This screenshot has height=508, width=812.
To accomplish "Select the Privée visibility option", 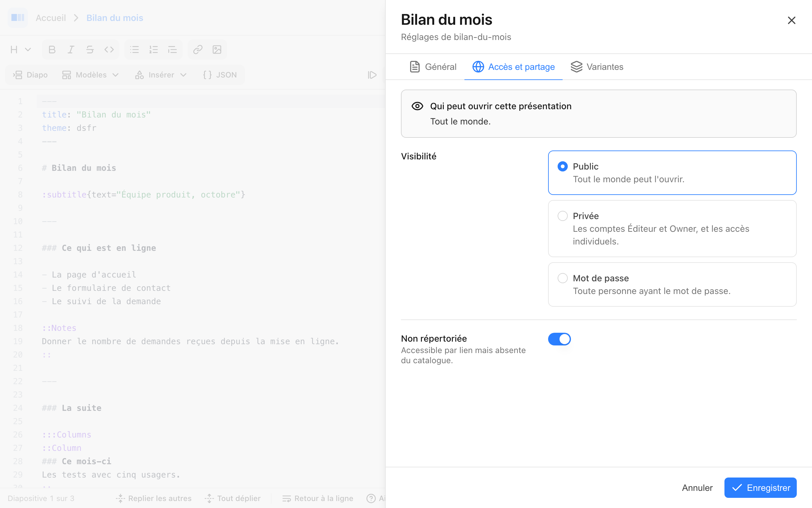I will click(x=672, y=229).
